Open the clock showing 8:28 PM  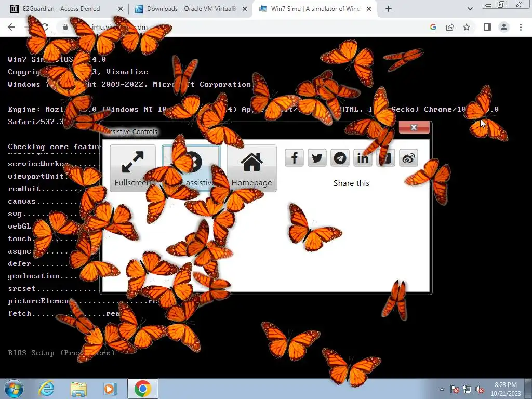tap(506, 389)
